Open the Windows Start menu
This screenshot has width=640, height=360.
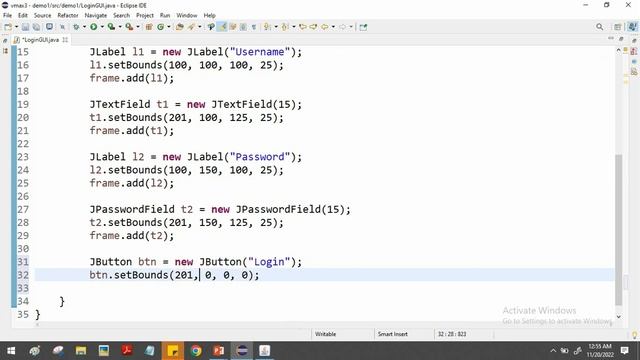(x=11, y=351)
